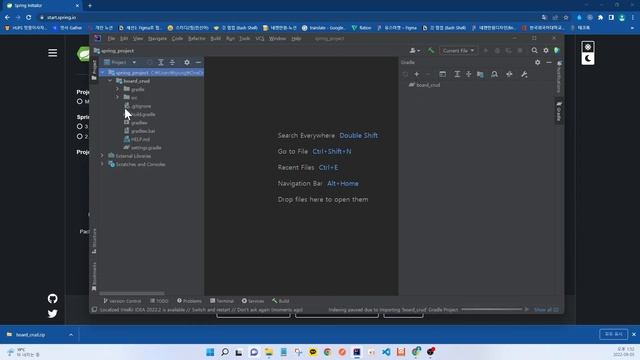Click Project panel horizontal scrollbar
This screenshot has height=360, width=640.
[x=132, y=293]
